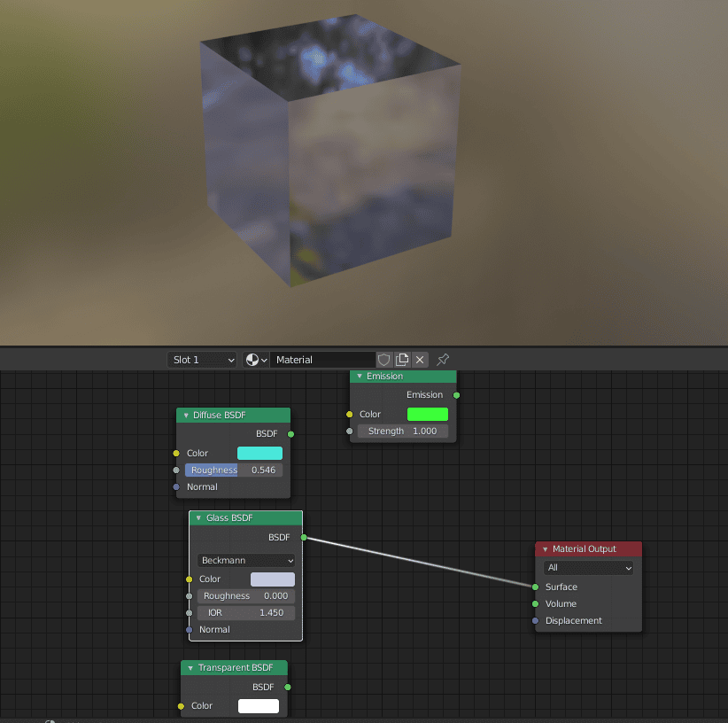Click the Roughness slider on Diffuse BSDF
Viewport: 728px width, 723px height.
(234, 470)
